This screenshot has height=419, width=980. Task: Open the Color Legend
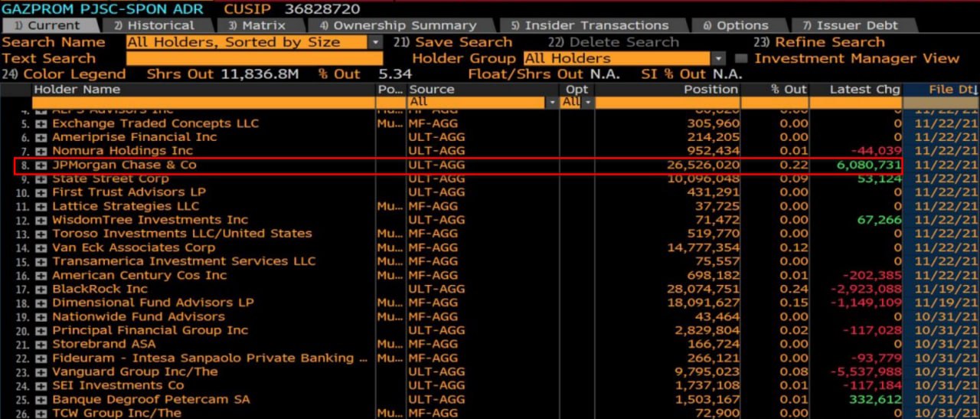tap(64, 74)
